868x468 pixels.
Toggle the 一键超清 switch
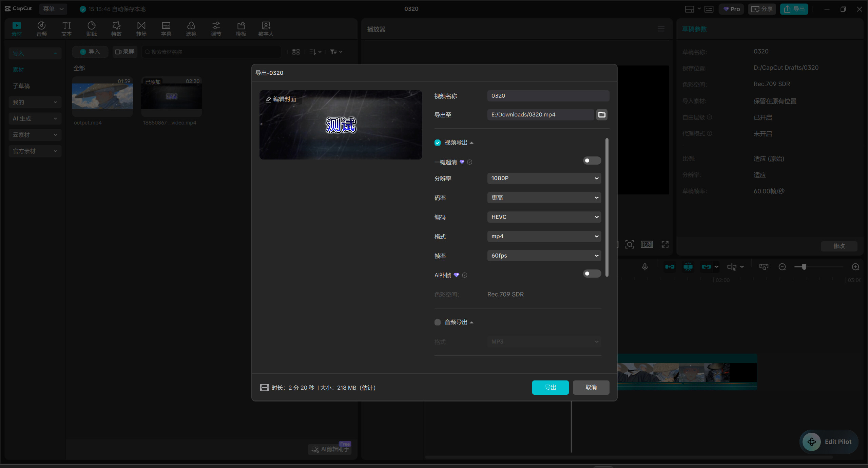click(592, 161)
